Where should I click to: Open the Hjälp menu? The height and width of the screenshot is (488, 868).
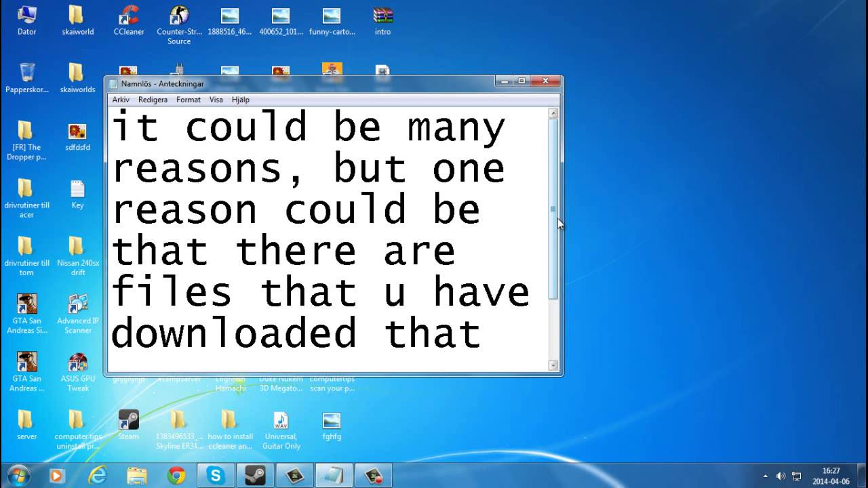coord(241,100)
